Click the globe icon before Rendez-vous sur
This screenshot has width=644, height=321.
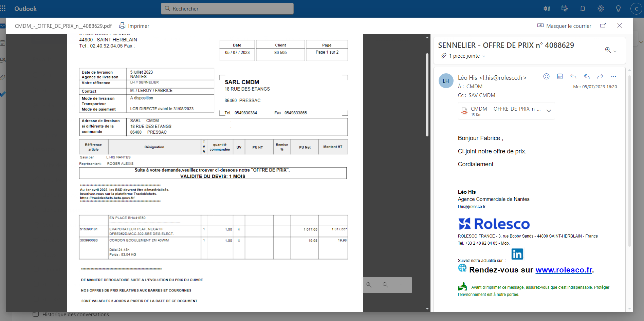coord(462,268)
